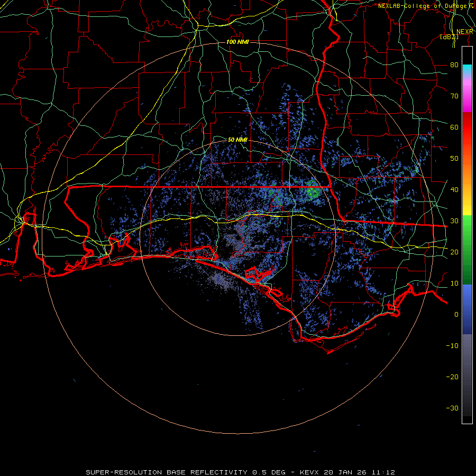Click the 70 value on the dBZ scale
Viewport: 476px width, 476px height.
[454, 96]
